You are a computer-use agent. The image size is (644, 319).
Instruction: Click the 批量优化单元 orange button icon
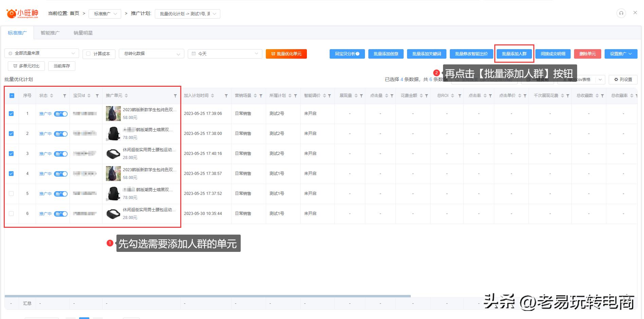point(273,54)
